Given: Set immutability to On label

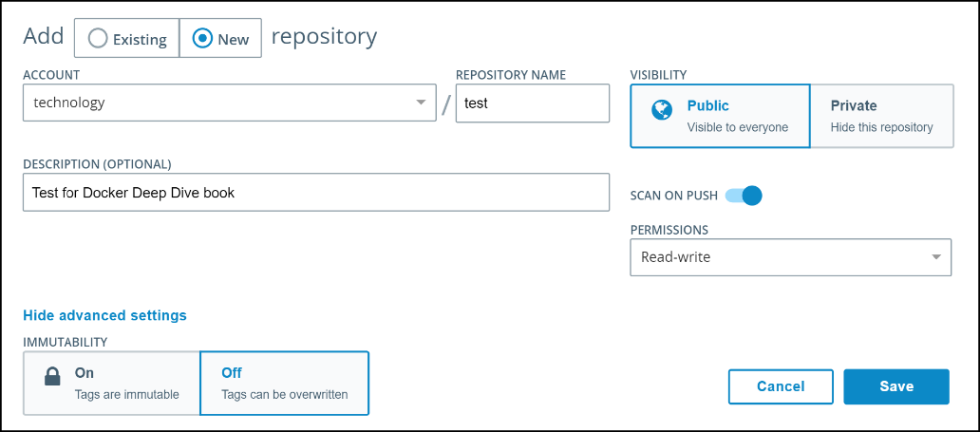Looking at the screenshot, I should coord(85,373).
